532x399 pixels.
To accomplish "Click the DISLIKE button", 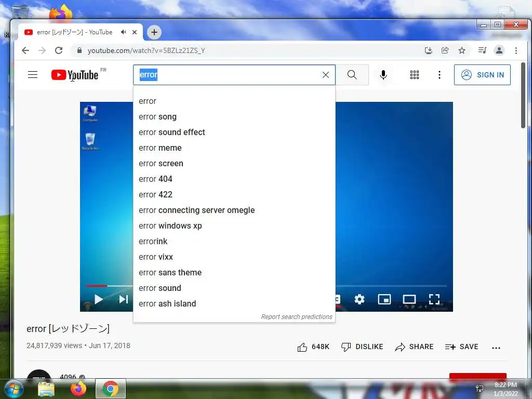I will (362, 347).
